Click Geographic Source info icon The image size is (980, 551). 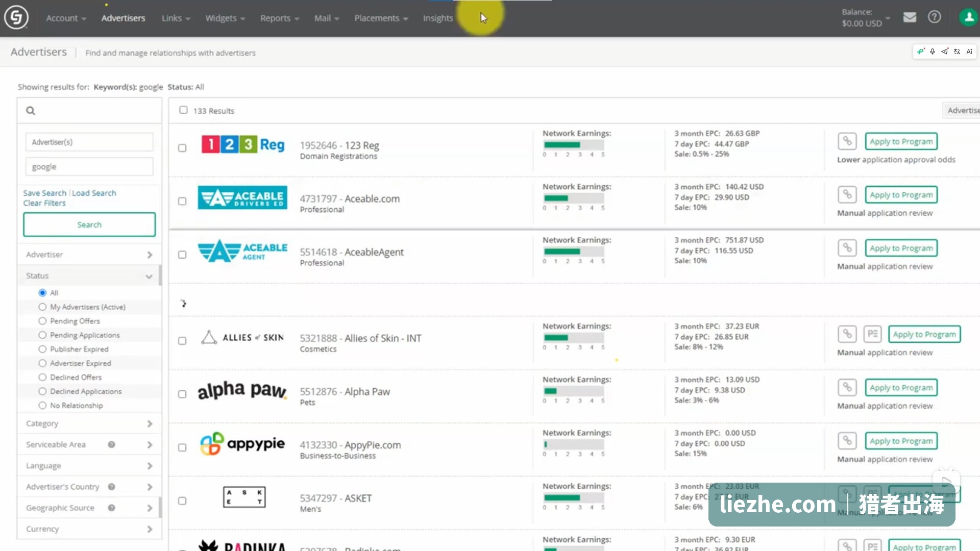coord(111,508)
